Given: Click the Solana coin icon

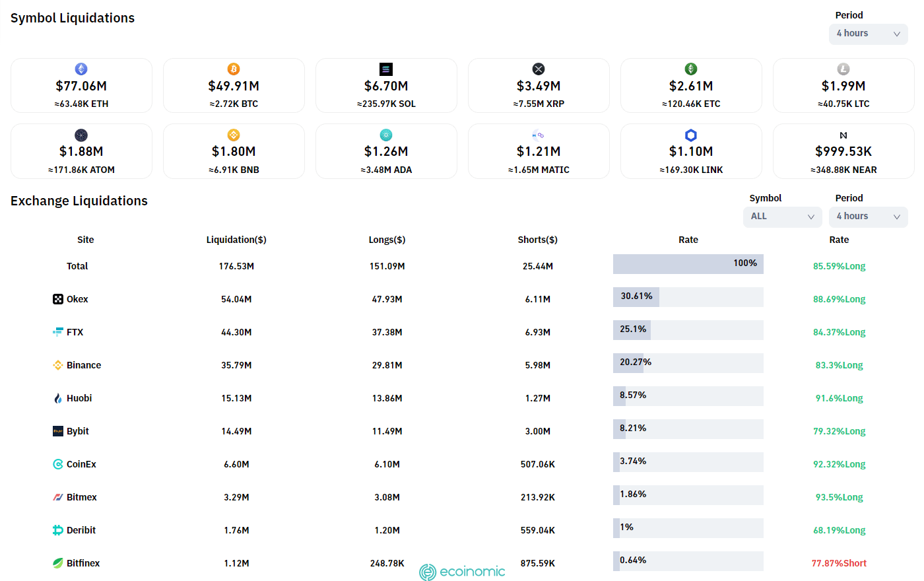Looking at the screenshot, I should [x=386, y=69].
